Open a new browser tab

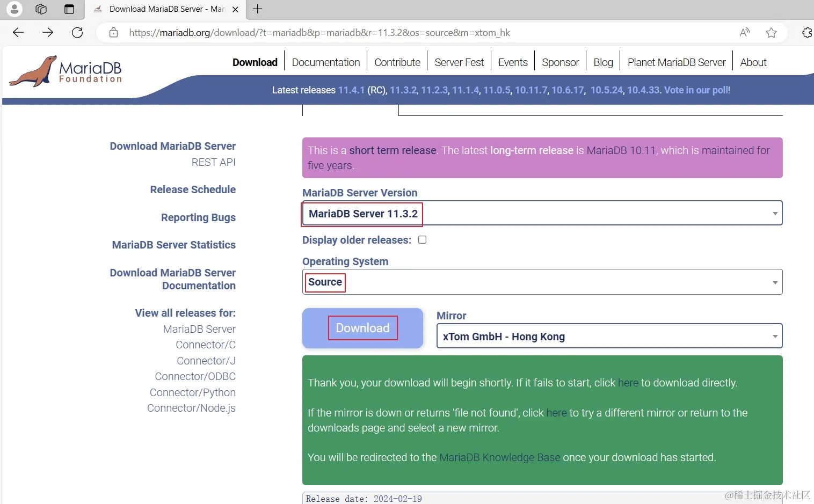(x=258, y=9)
